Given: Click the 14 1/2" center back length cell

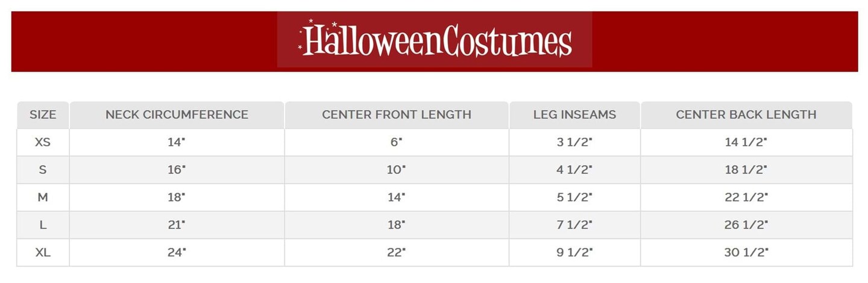Looking at the screenshot, I should click(746, 142).
